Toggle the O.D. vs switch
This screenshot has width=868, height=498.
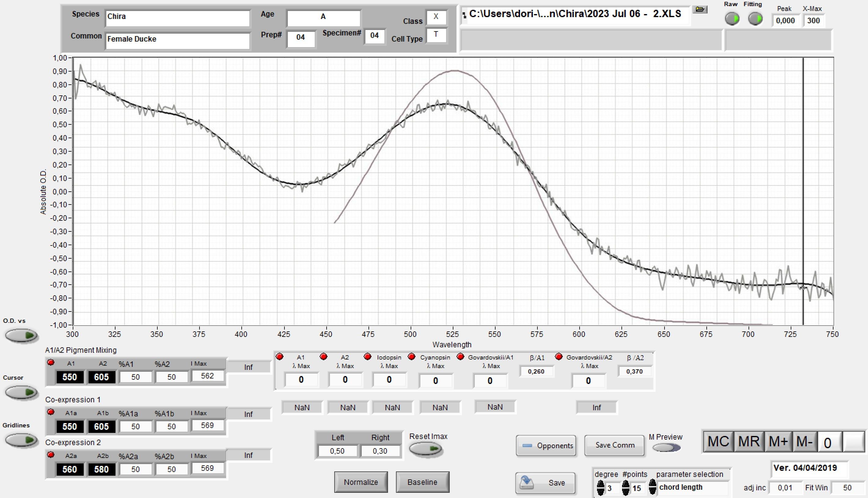(x=21, y=336)
